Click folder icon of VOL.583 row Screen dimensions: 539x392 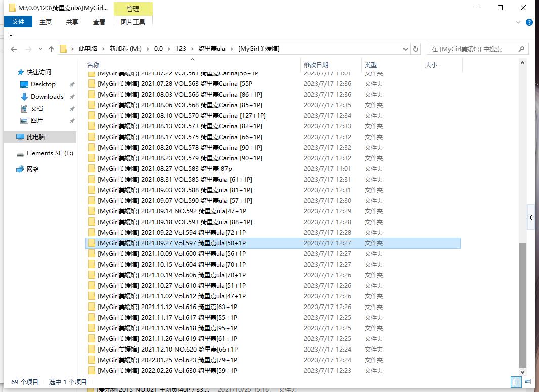click(x=92, y=169)
